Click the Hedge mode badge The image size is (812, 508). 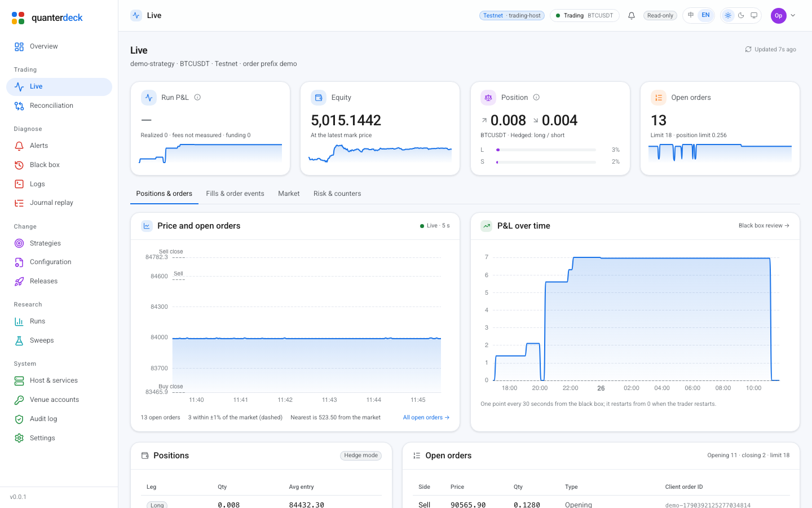click(361, 456)
